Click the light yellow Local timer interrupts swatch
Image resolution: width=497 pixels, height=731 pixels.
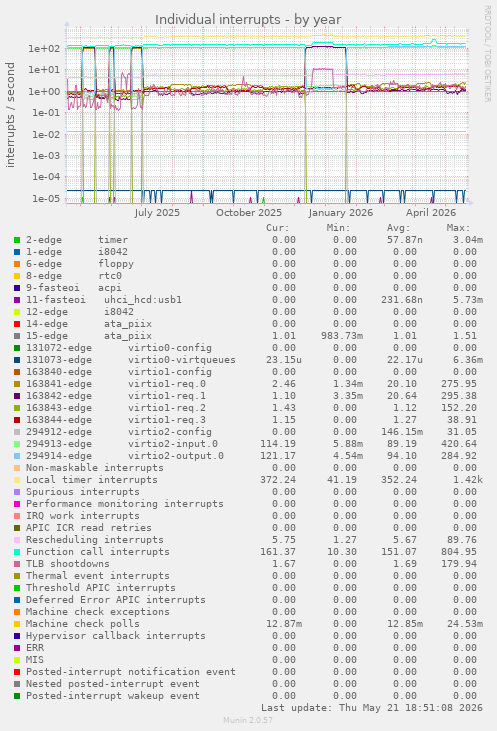[x=17, y=480]
